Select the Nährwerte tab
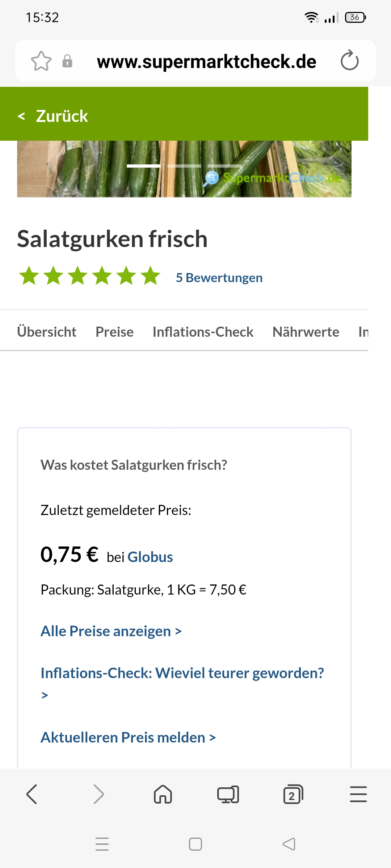 (306, 332)
